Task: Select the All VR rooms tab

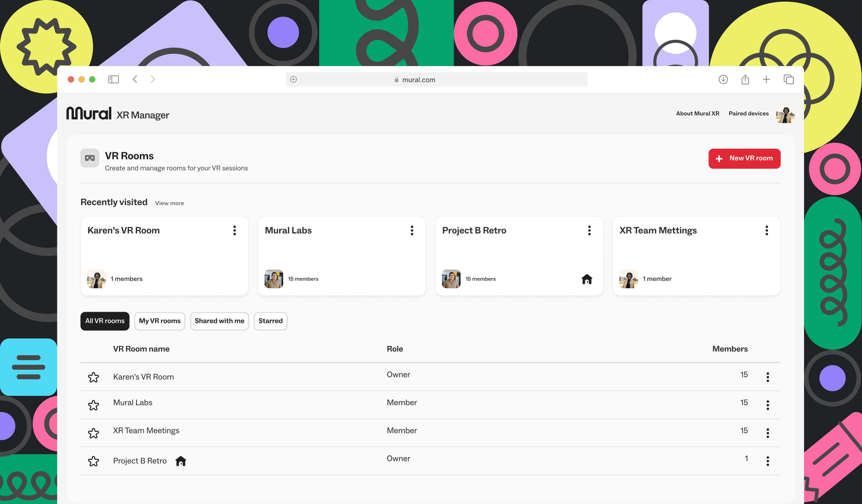Action: (105, 321)
